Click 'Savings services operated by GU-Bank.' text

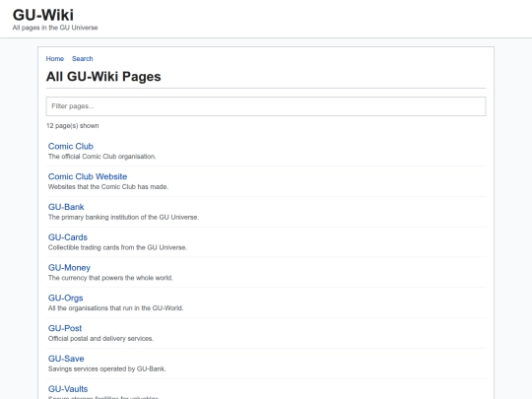(x=106, y=368)
